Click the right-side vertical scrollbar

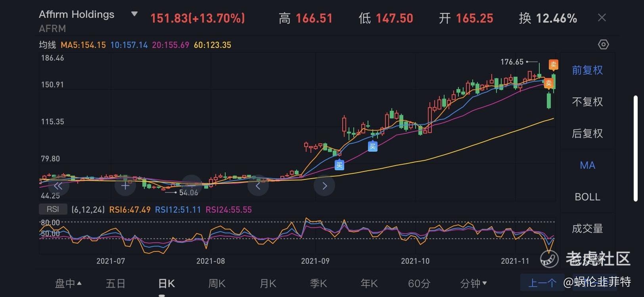point(636,149)
